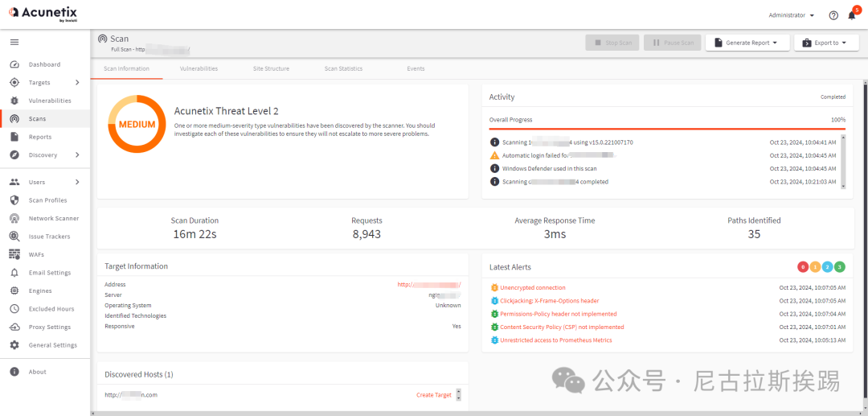This screenshot has height=416, width=868.
Task: Open the Clickjacking X-Frame-Options header alert
Action: coord(549,301)
